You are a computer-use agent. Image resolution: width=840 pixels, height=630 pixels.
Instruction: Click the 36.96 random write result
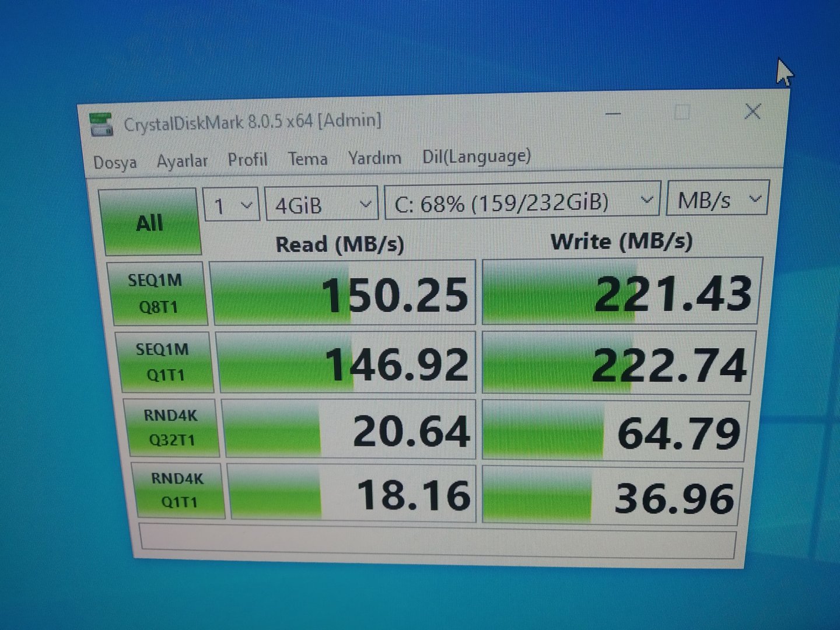(x=612, y=496)
